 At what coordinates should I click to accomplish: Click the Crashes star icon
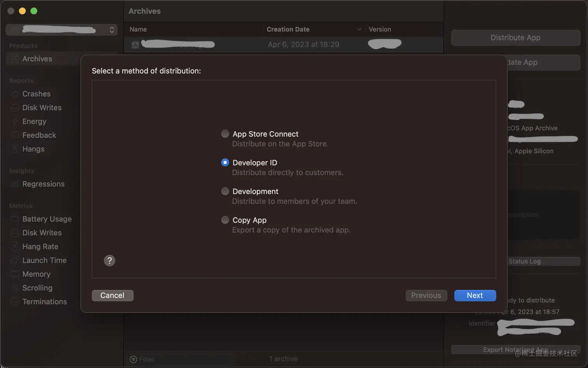click(15, 94)
